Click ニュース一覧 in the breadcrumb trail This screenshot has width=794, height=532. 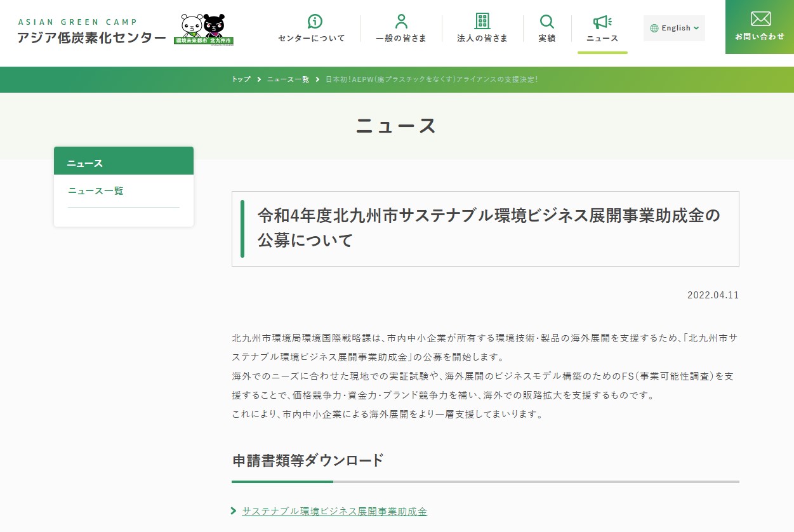pos(288,79)
